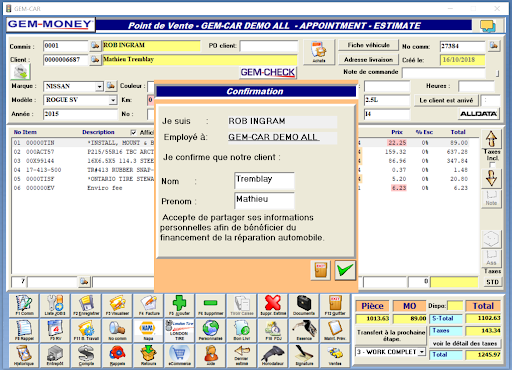Open eCommerce shopping cart icon
Image resolution: width=512 pixels, height=370 pixels.
click(180, 355)
